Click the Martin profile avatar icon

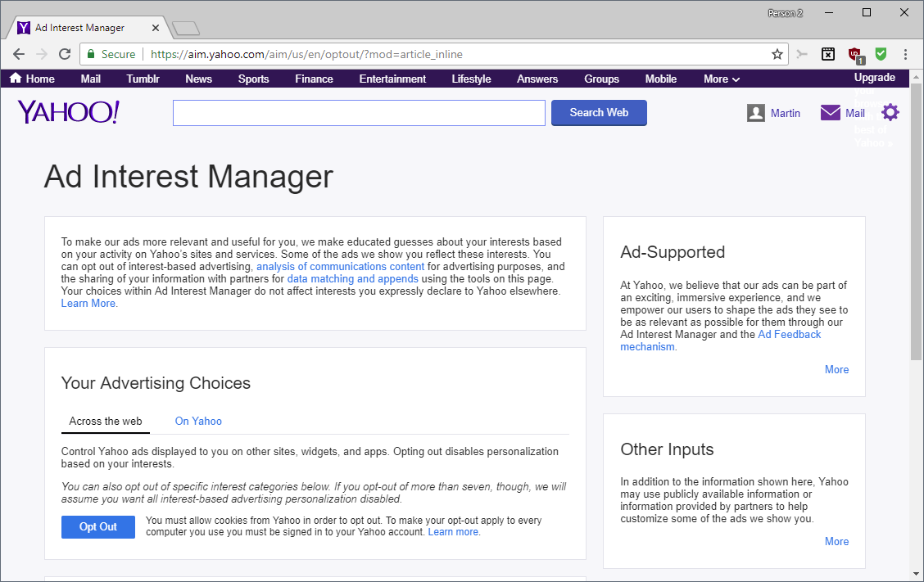click(755, 112)
